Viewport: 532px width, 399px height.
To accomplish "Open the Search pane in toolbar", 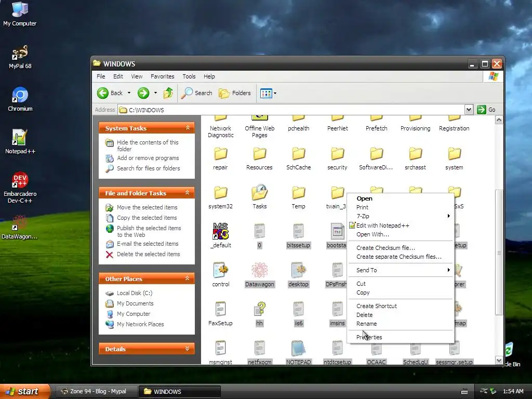I will [196, 93].
